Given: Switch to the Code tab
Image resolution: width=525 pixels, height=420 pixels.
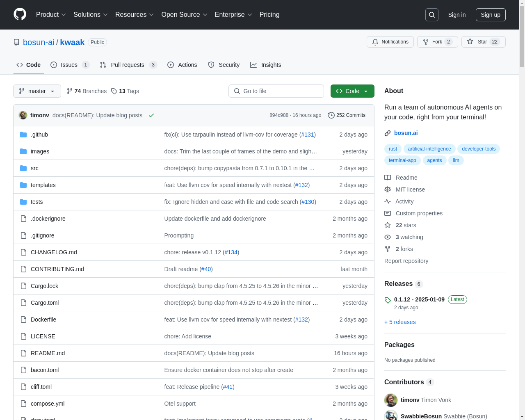Looking at the screenshot, I should tap(29, 65).
